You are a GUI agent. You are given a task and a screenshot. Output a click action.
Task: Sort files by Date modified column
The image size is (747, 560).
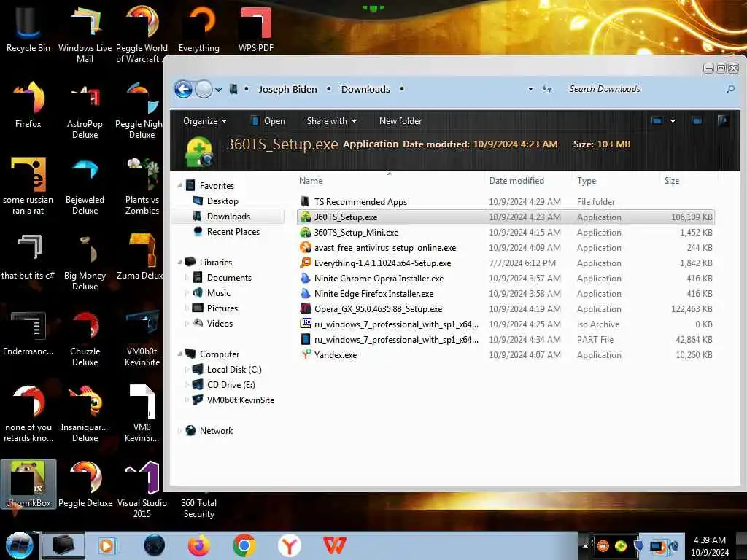(x=516, y=181)
